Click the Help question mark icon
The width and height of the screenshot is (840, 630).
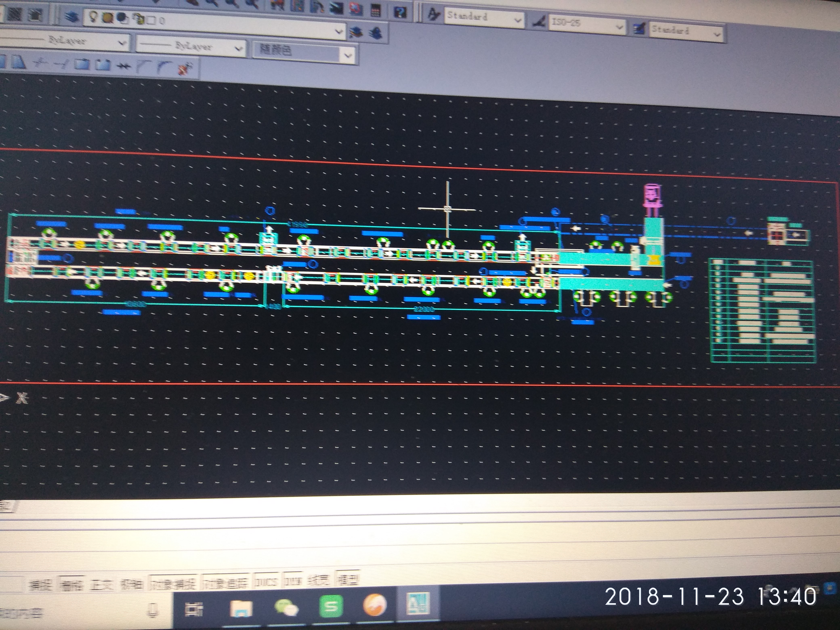tap(400, 12)
